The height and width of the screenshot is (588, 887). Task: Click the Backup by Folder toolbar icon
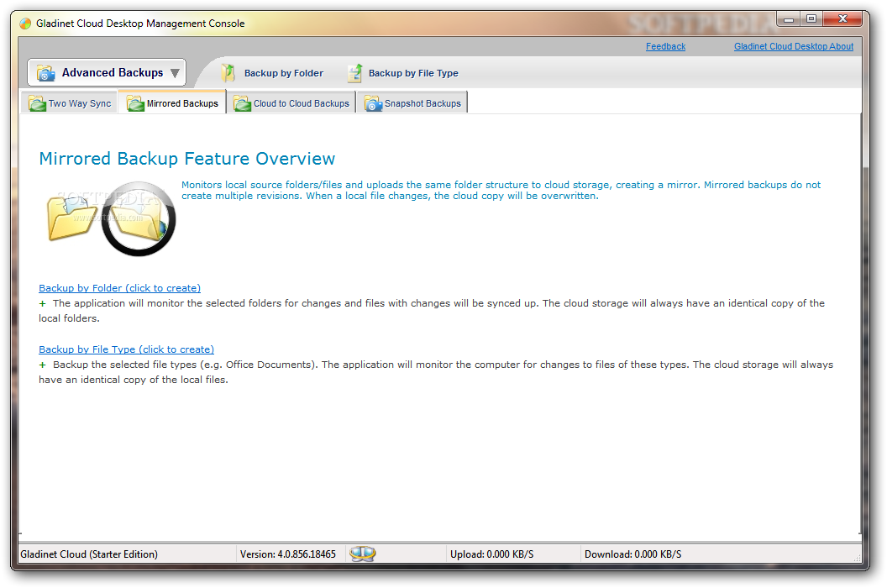click(228, 73)
